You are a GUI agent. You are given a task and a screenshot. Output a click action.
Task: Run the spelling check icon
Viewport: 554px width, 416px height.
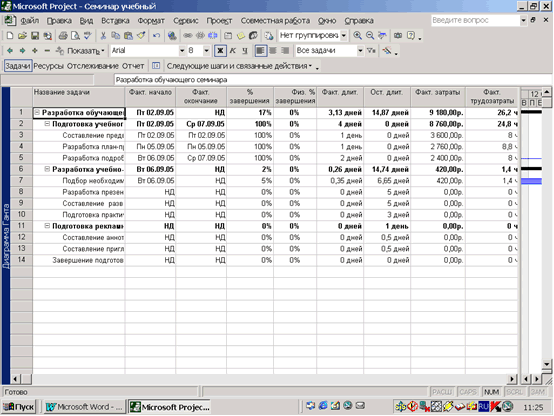coord(88,36)
